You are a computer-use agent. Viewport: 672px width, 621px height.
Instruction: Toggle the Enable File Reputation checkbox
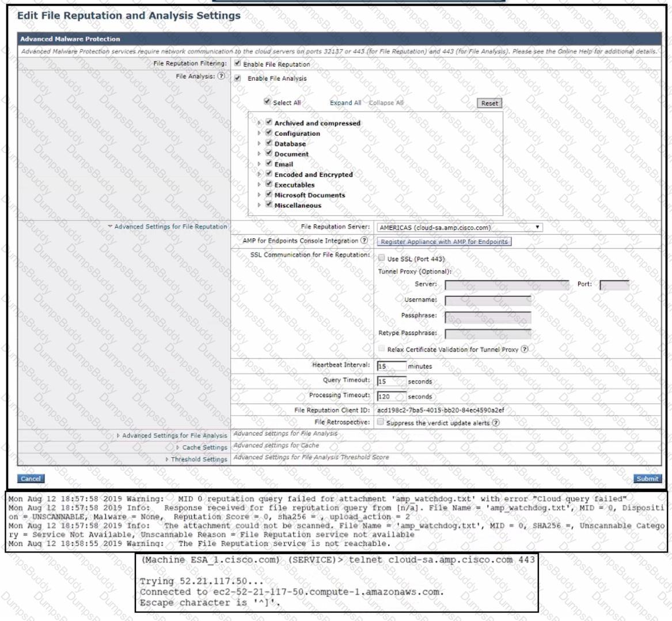click(x=237, y=63)
